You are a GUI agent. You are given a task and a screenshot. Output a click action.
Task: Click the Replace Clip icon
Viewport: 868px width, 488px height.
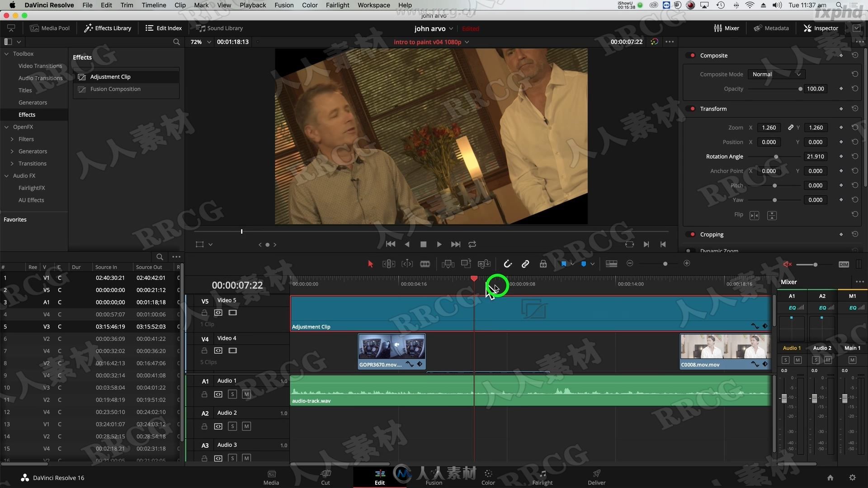[x=484, y=264]
